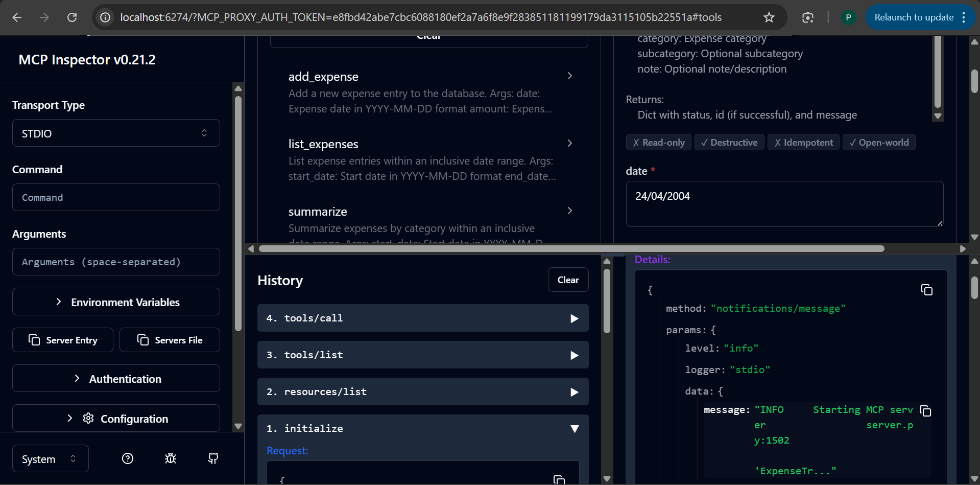980x485 pixels.
Task: Open the System theme dropdown
Action: click(50, 459)
